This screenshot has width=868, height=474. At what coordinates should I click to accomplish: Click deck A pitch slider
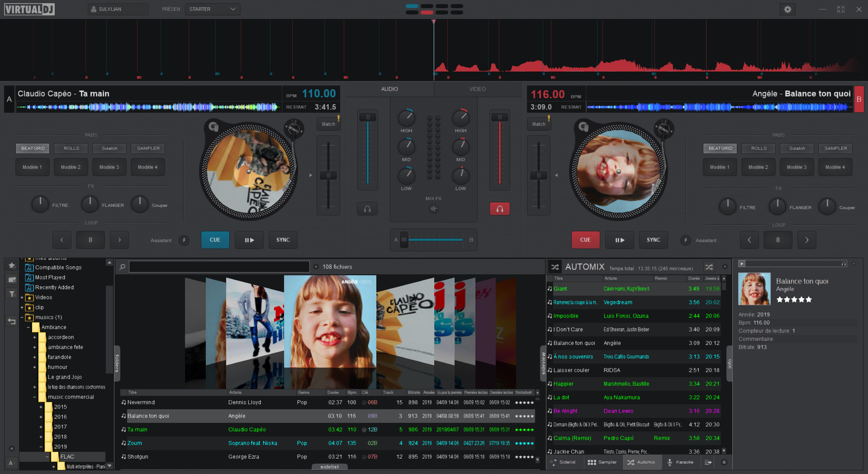[x=329, y=176]
